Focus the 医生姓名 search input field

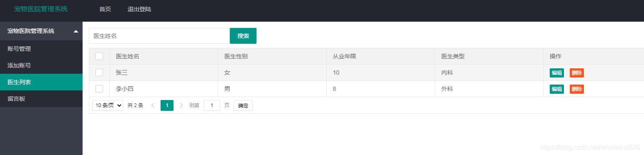[x=159, y=36]
